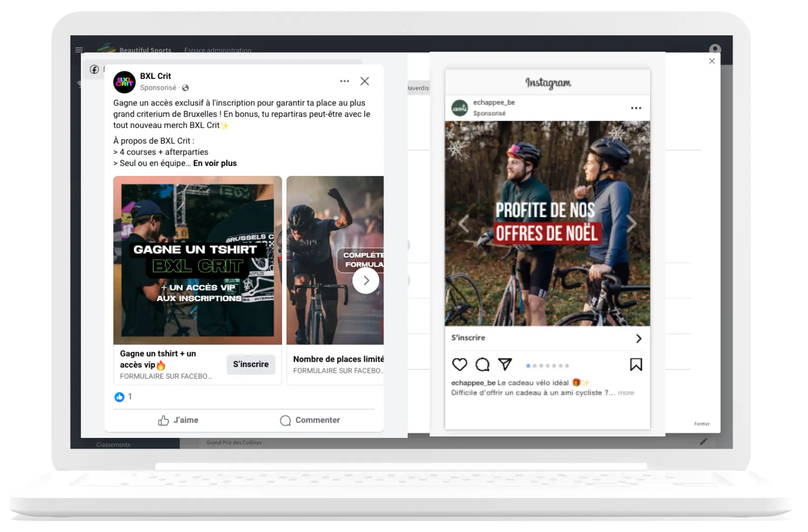The width and height of the screenshot is (808, 532).
Task: Click Gagne un tshirt + un accès vip headline
Action: coord(158,359)
